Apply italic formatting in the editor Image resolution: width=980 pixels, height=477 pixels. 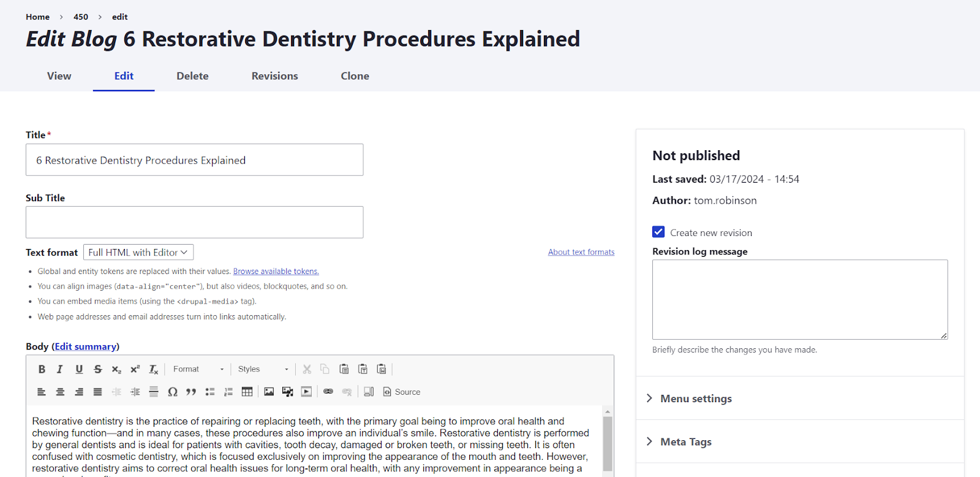pos(60,369)
